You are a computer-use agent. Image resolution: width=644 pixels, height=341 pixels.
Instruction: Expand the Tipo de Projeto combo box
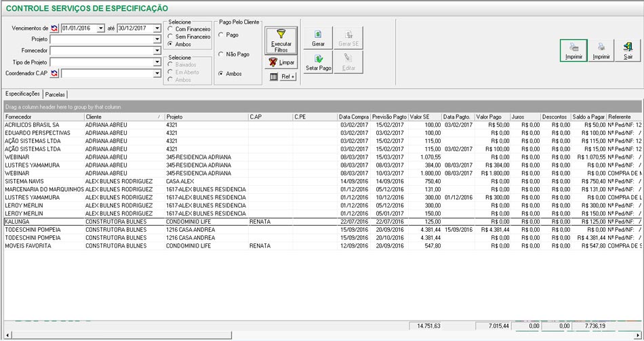tap(157, 62)
